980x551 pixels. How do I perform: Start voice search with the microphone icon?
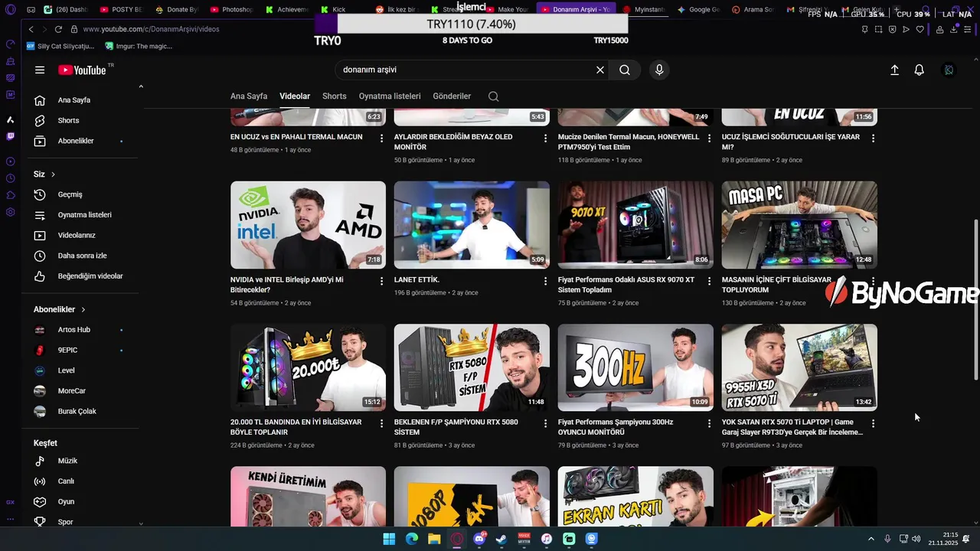coord(659,70)
